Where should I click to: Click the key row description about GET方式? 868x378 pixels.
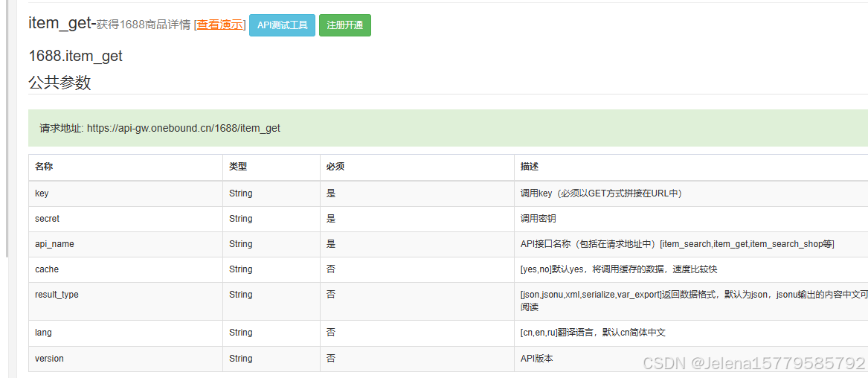pyautogui.click(x=601, y=193)
